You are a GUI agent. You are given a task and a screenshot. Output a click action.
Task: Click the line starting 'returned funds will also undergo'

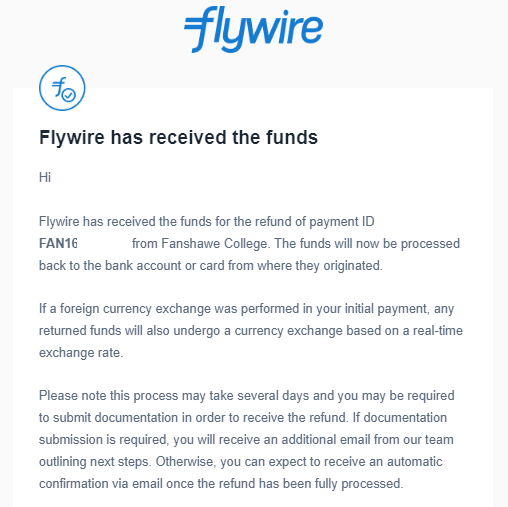tap(251, 331)
